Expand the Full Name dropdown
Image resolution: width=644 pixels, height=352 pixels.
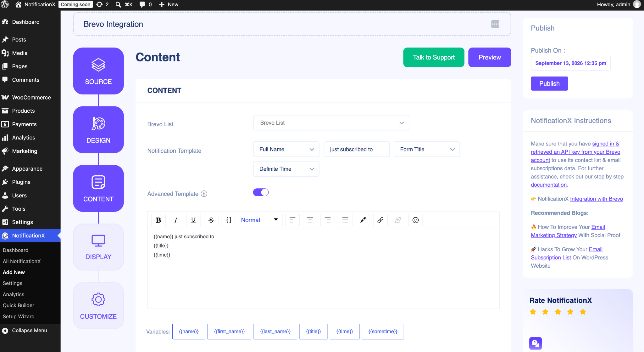286,149
